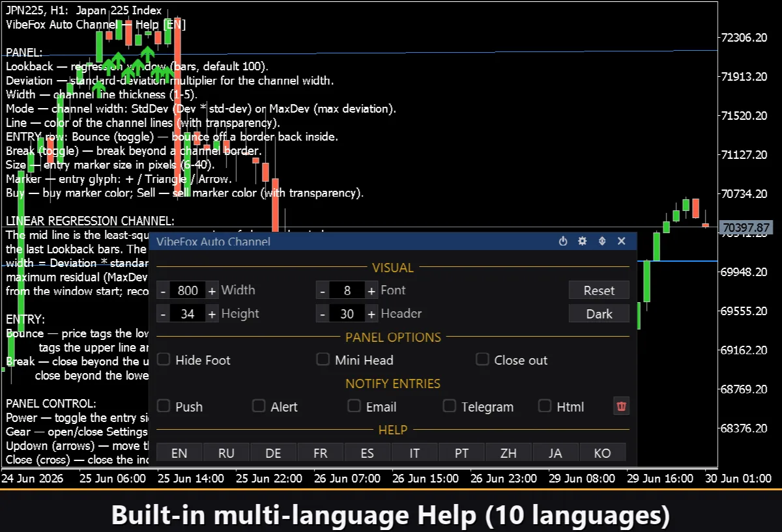The height and width of the screenshot is (532, 782).
Task: Increase the Height value with plus
Action: (x=212, y=314)
